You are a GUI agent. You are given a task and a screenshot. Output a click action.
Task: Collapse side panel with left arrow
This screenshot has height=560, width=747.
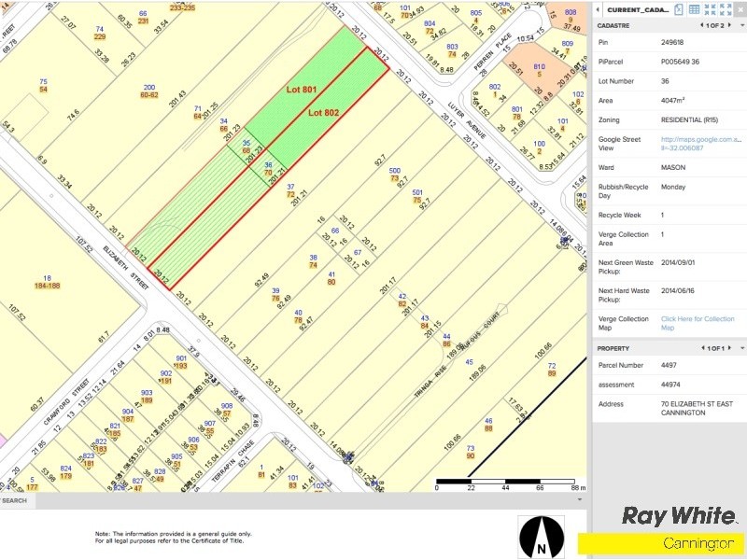coord(599,9)
